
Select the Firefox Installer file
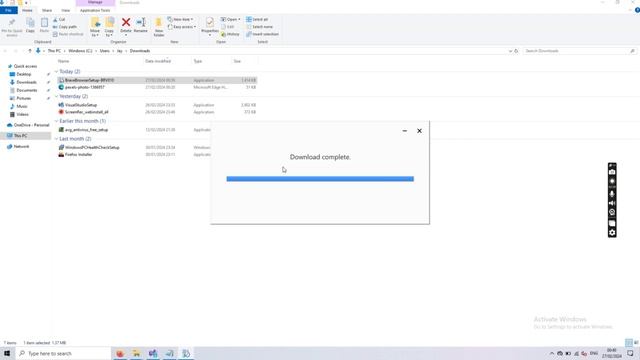78,155
